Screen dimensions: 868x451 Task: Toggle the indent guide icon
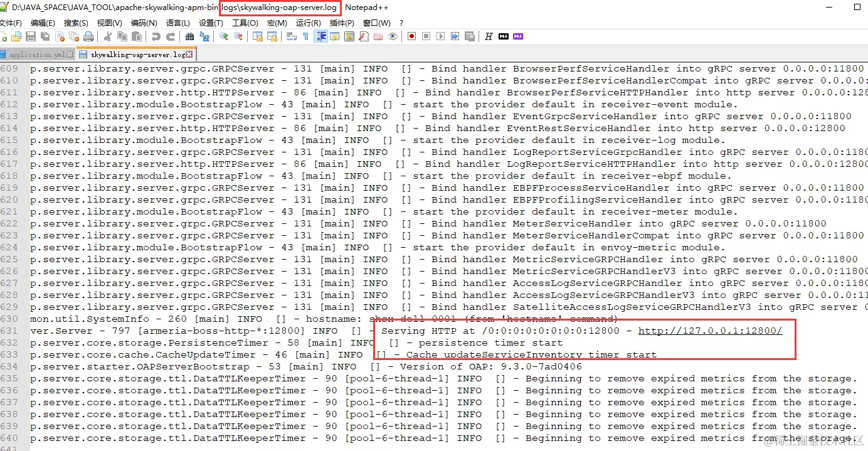[x=321, y=36]
